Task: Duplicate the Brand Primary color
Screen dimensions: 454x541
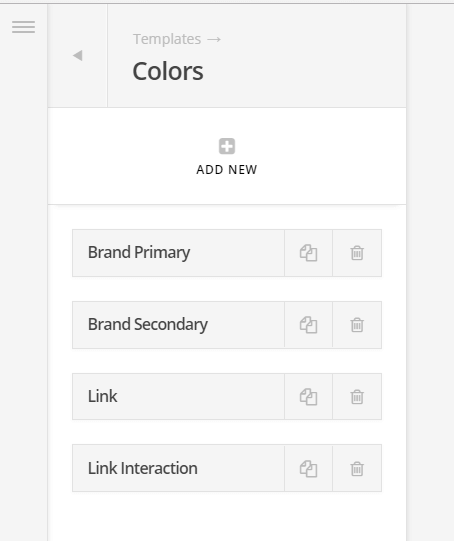Action: pos(308,253)
